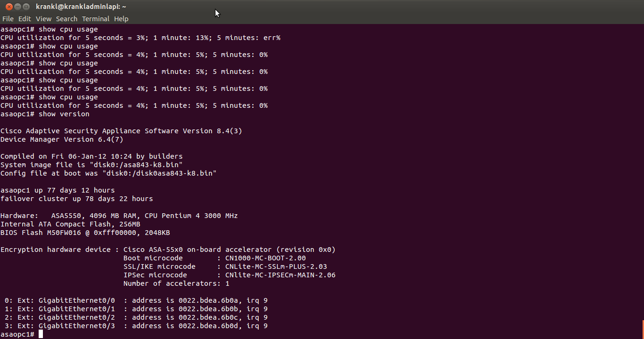The width and height of the screenshot is (644, 339).
Task: Click the 'System image file' line
Action: [x=91, y=165]
